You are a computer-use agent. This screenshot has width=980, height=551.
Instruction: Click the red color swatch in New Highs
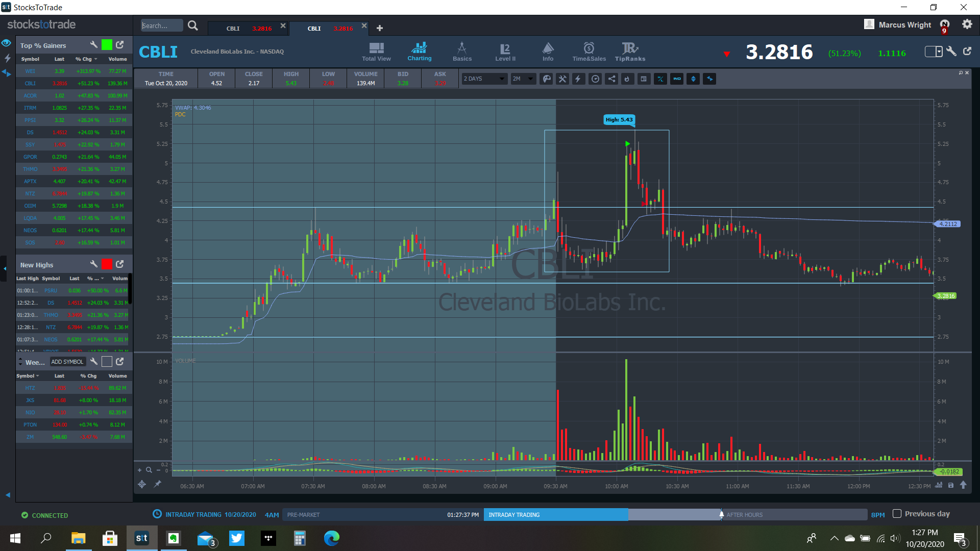coord(107,264)
